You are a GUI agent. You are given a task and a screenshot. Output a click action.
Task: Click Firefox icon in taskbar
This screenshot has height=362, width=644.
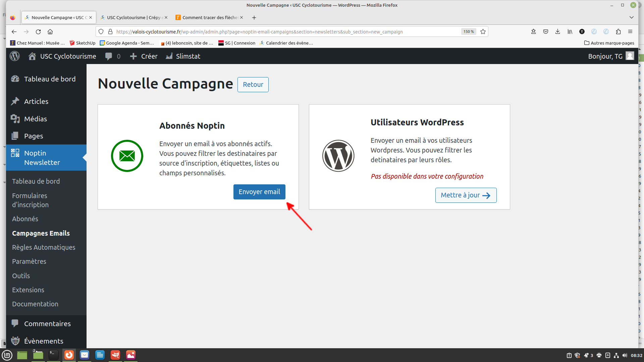tap(69, 355)
